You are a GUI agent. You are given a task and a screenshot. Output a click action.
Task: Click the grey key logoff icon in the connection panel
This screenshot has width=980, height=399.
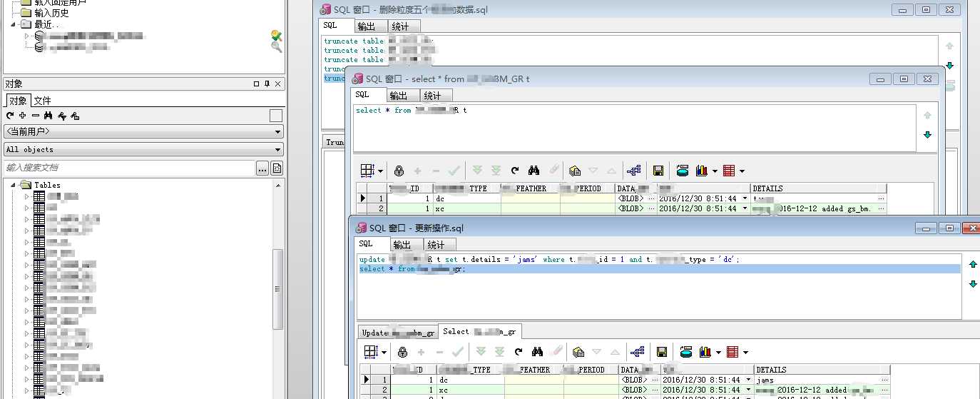(x=277, y=47)
